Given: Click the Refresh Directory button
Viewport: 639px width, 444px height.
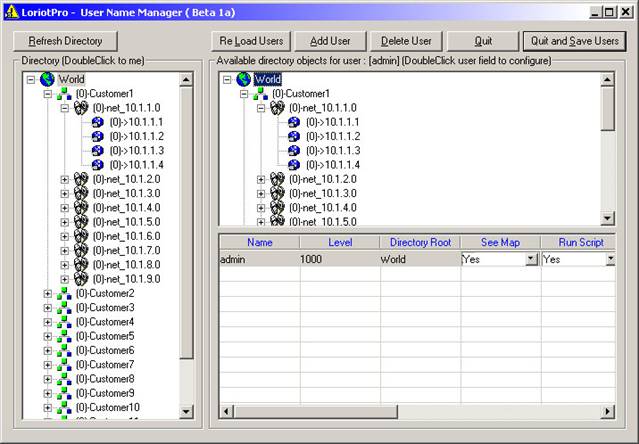Looking at the screenshot, I should [x=65, y=41].
